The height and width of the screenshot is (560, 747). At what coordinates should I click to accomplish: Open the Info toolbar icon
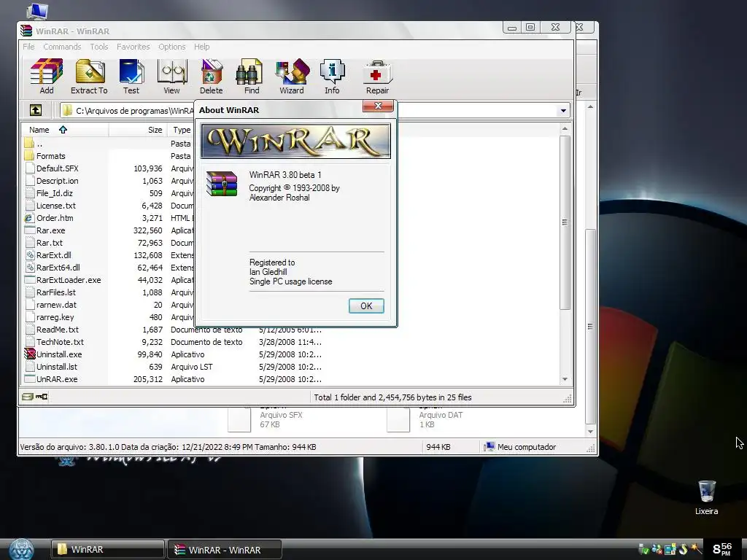[x=332, y=76]
